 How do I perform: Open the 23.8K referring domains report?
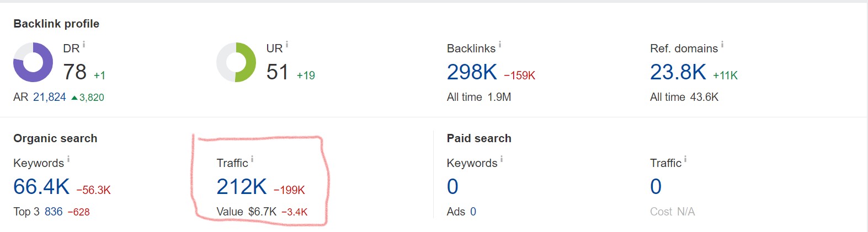pos(678,72)
